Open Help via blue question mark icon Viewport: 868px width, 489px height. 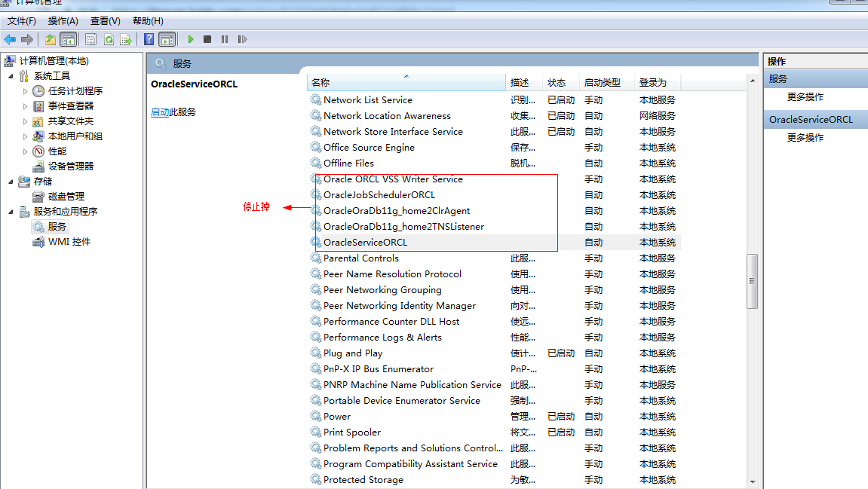149,39
